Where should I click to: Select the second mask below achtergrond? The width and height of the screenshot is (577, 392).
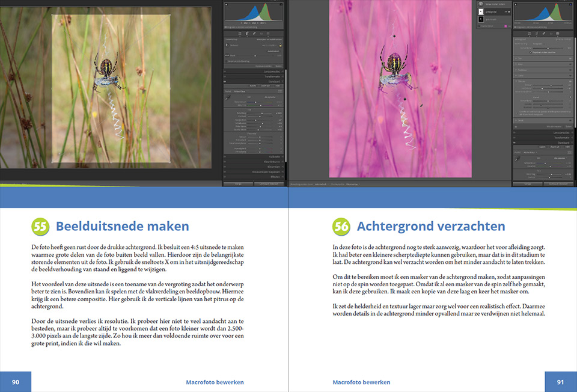point(494,19)
